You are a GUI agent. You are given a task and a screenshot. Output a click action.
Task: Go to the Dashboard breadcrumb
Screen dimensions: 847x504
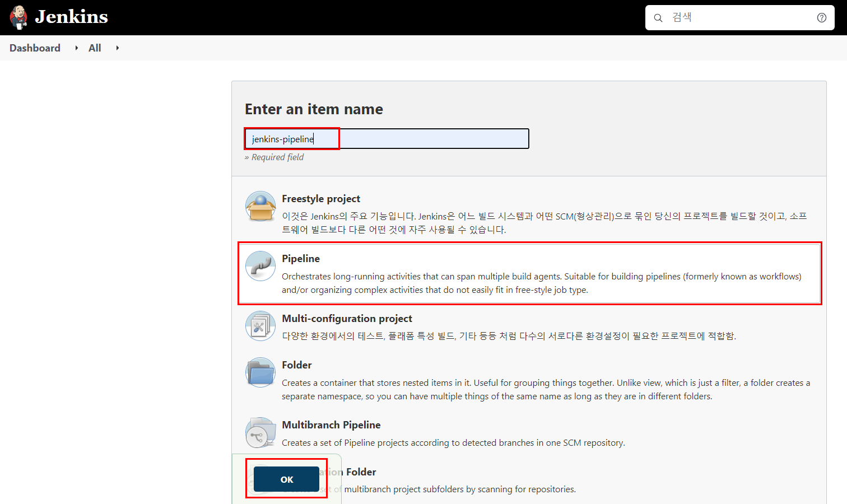35,48
